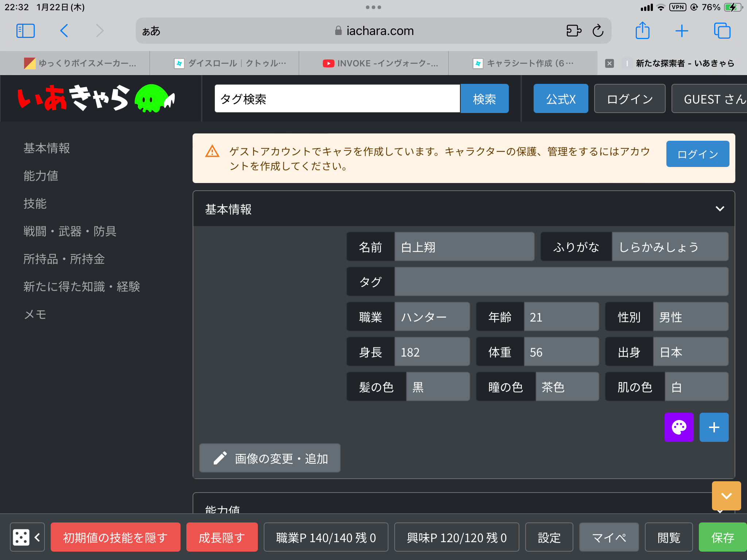Click the orange scroll-down chevron button
747x560 pixels.
pos(726,496)
